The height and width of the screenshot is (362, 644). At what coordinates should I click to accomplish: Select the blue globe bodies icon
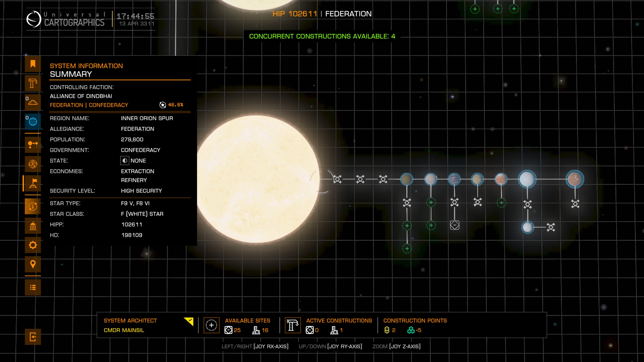point(33,122)
